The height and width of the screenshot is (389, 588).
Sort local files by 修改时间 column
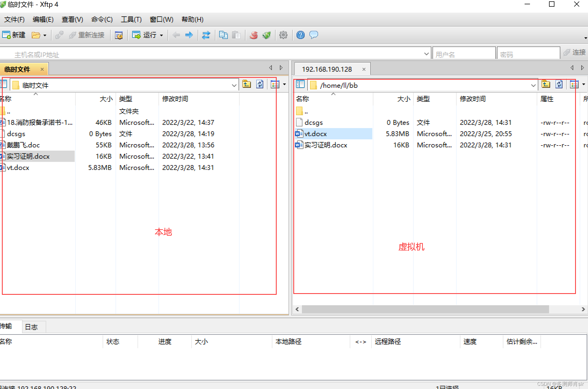point(175,99)
